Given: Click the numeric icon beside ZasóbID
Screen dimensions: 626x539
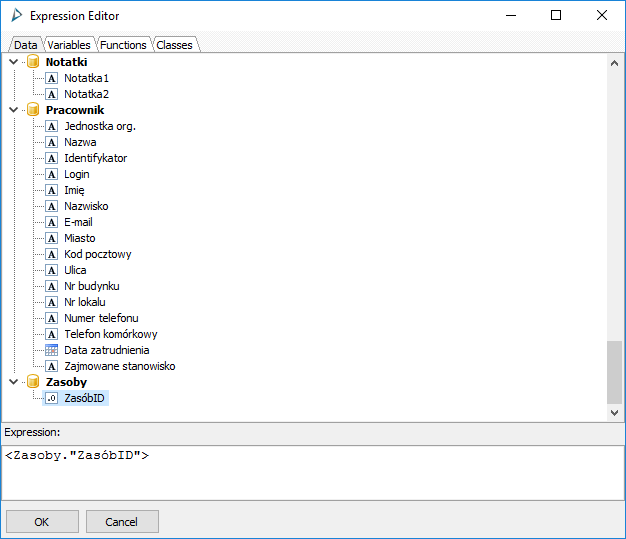Looking at the screenshot, I should [52, 398].
